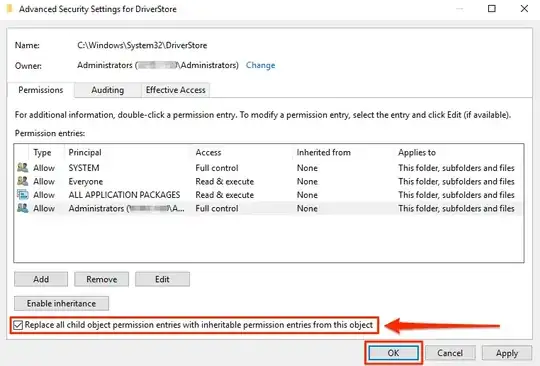Click the Cancel button
The height and width of the screenshot is (366, 540).
[x=450, y=353]
